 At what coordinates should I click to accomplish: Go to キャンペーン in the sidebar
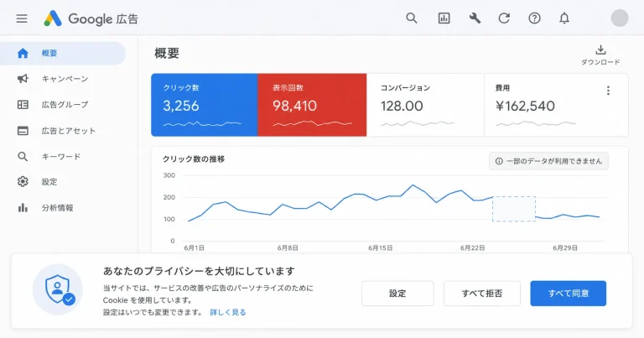click(63, 79)
